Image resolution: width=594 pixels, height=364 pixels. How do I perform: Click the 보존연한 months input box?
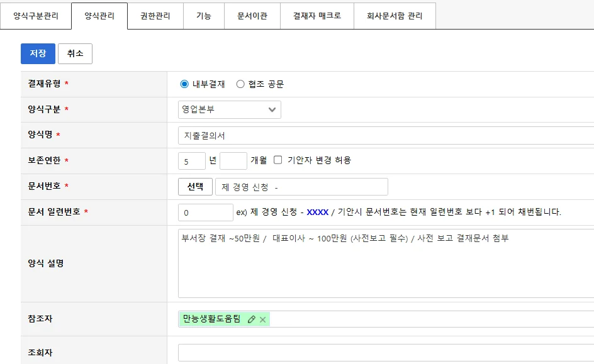tap(233, 161)
